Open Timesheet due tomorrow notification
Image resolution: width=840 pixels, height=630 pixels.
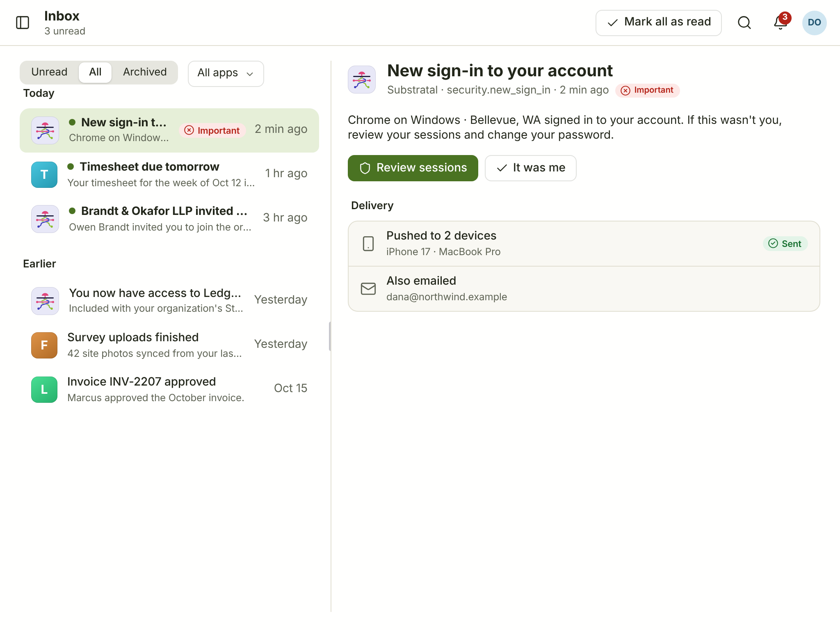(169, 175)
